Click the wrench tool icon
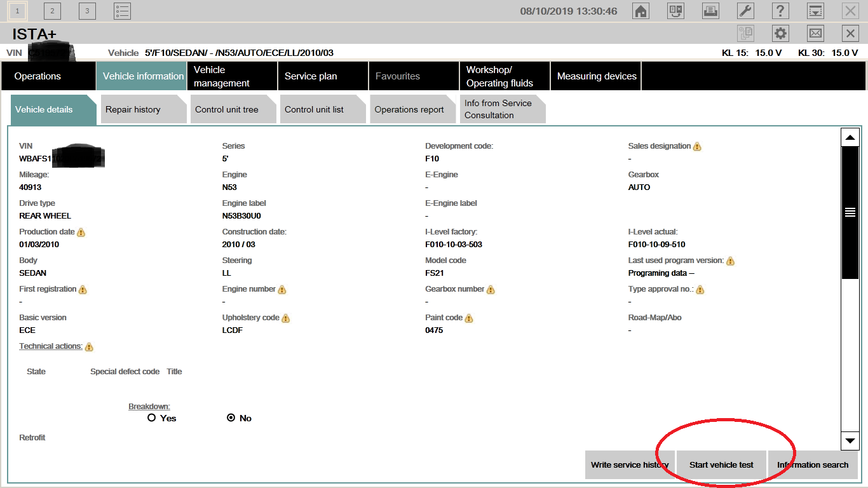The image size is (868, 488). click(745, 11)
